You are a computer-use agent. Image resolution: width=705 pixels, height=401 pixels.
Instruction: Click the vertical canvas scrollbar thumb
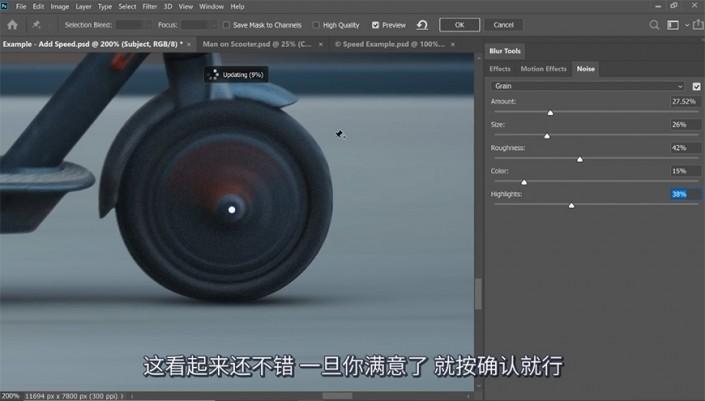[478, 294]
